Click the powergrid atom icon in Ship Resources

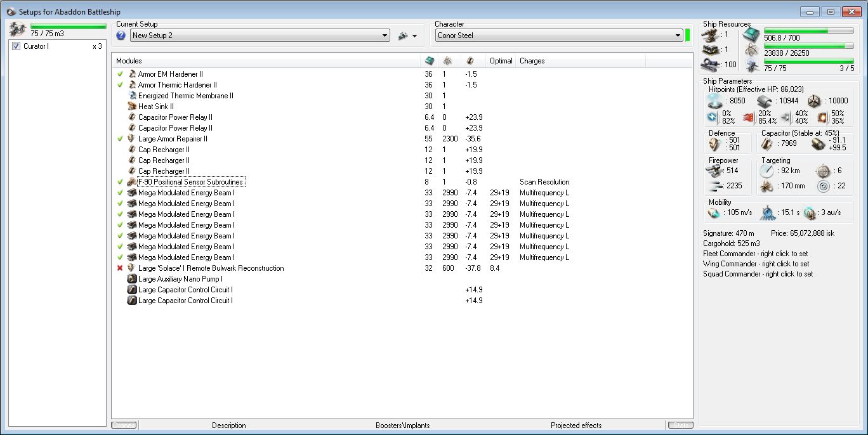pyautogui.click(x=752, y=49)
